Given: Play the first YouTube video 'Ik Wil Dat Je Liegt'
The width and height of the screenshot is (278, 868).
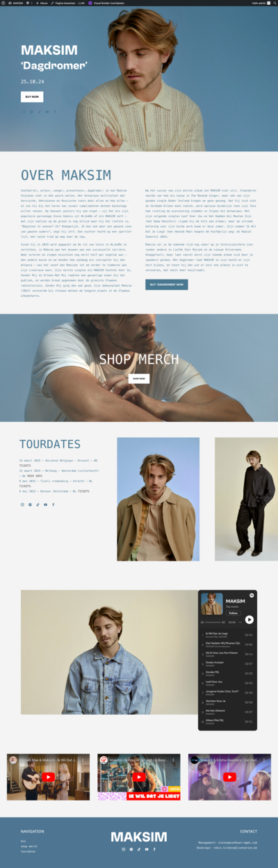Looking at the screenshot, I should click(48, 777).
